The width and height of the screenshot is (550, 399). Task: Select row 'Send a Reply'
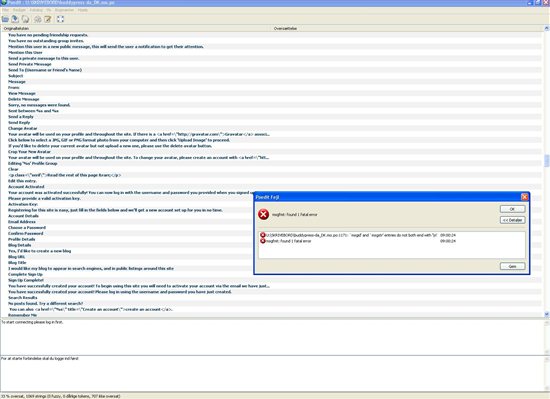point(272,117)
